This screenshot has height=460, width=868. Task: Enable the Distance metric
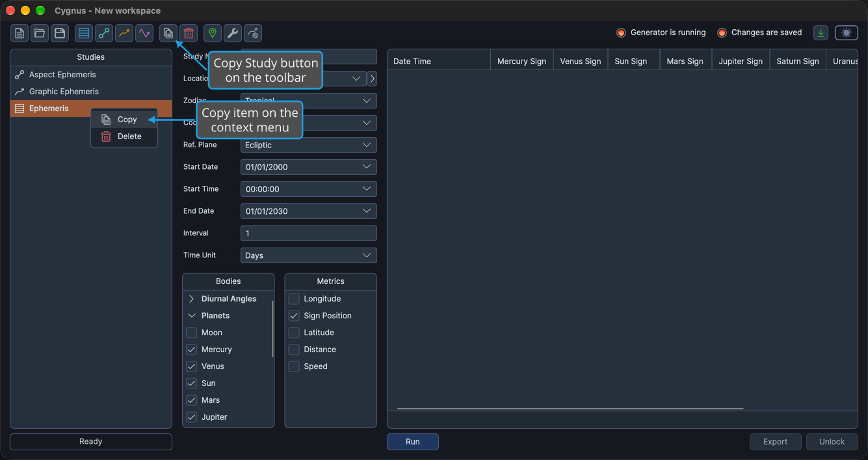294,350
